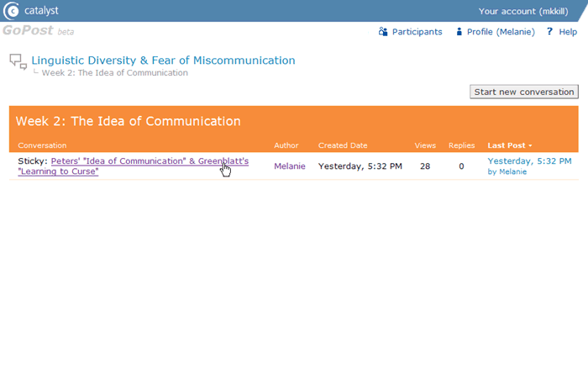Open the Help text link
The image size is (588, 384).
pos(568,32)
